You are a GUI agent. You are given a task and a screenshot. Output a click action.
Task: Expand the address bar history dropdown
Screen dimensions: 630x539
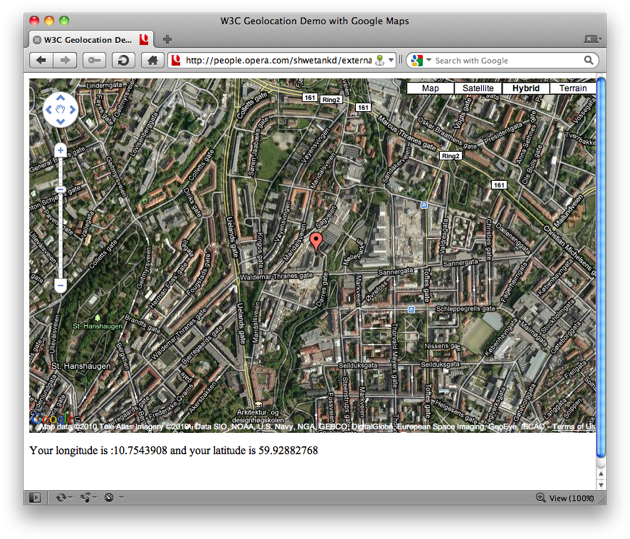click(x=391, y=61)
